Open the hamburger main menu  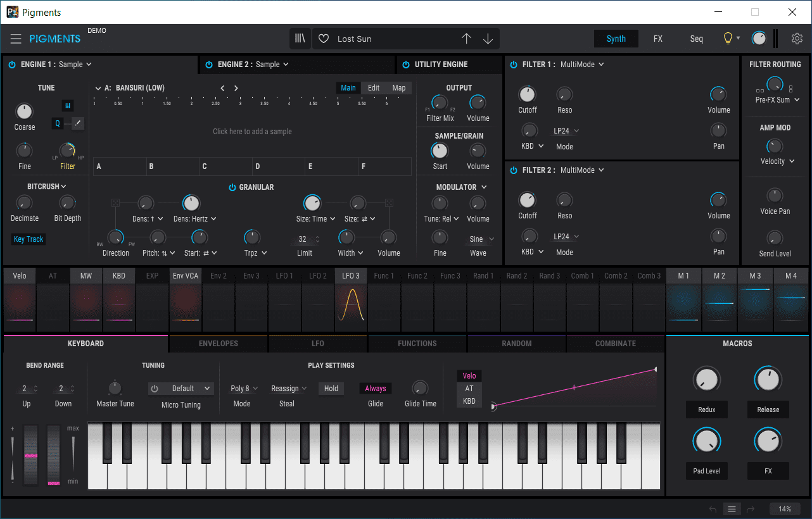click(x=16, y=39)
